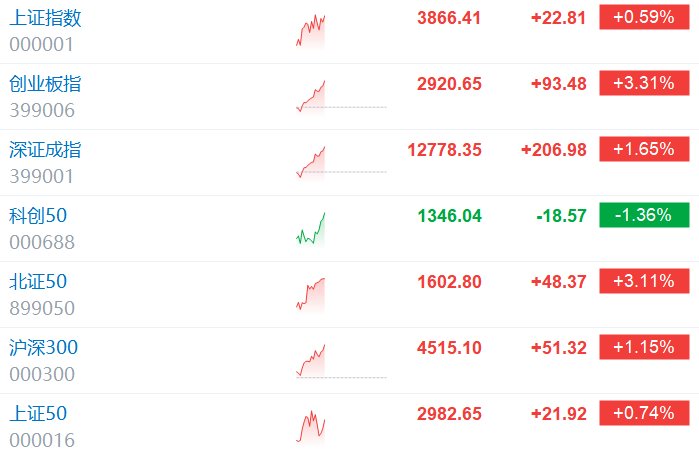Click the 12778.35 index value
Screen dimensions: 699x450
(444, 150)
